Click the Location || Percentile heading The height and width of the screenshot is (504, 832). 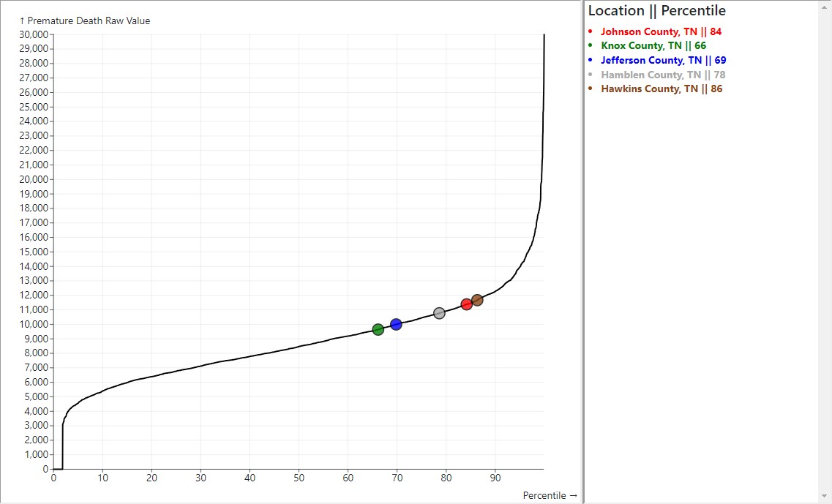[657, 11]
